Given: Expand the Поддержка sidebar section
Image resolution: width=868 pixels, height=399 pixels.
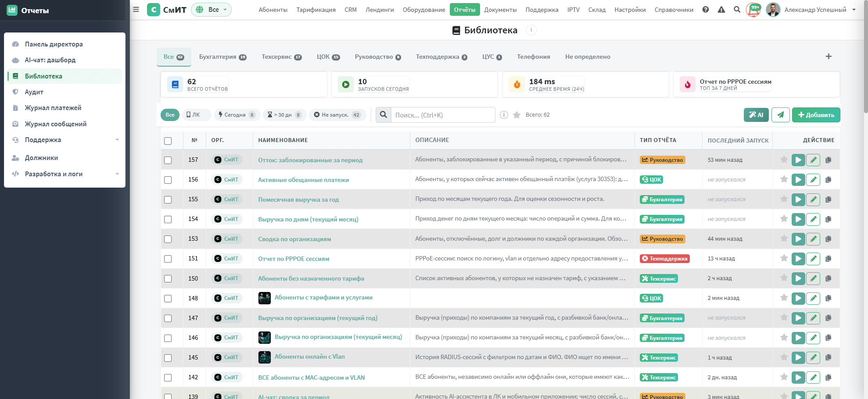Looking at the screenshot, I should 65,140.
